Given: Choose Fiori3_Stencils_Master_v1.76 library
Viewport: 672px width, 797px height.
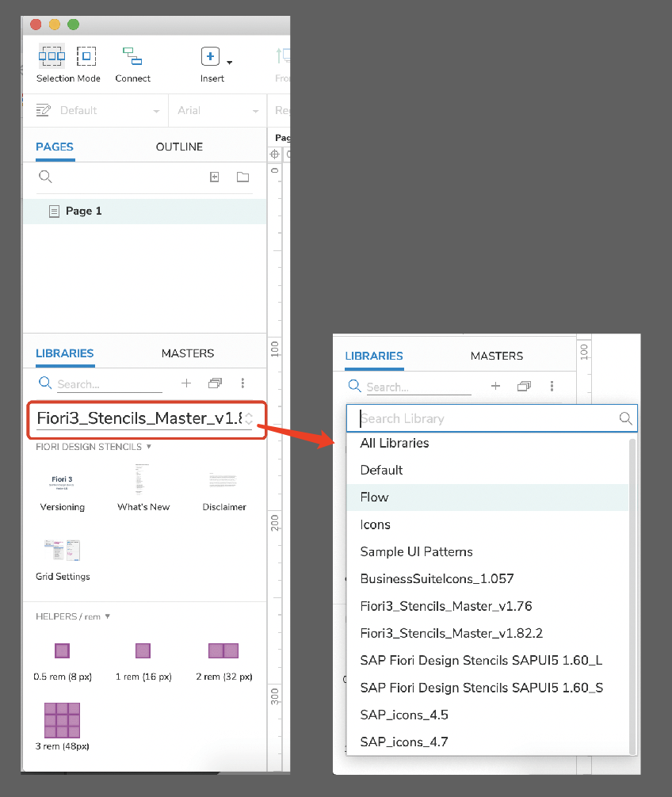Looking at the screenshot, I should pyautogui.click(x=487, y=606).
